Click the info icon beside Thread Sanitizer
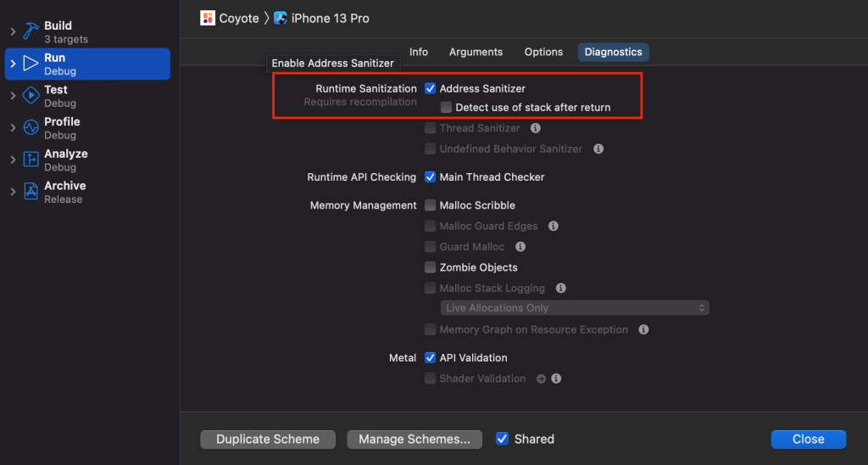Image resolution: width=868 pixels, height=465 pixels. pos(536,128)
